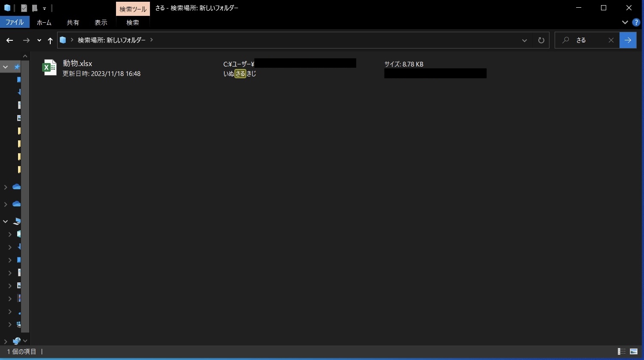Viewport: 644px width, 360px height.
Task: Collapse the Quick access tree node
Action: click(6, 67)
